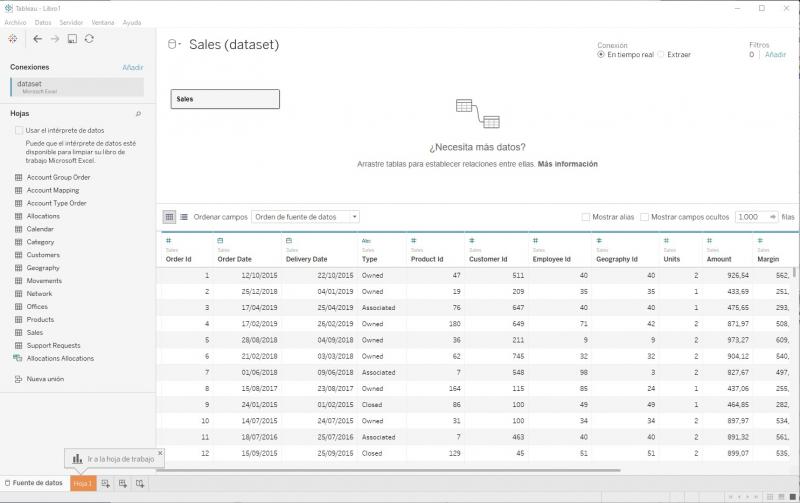Open the Ayuda menu
This screenshot has width=800, height=503.
132,22
